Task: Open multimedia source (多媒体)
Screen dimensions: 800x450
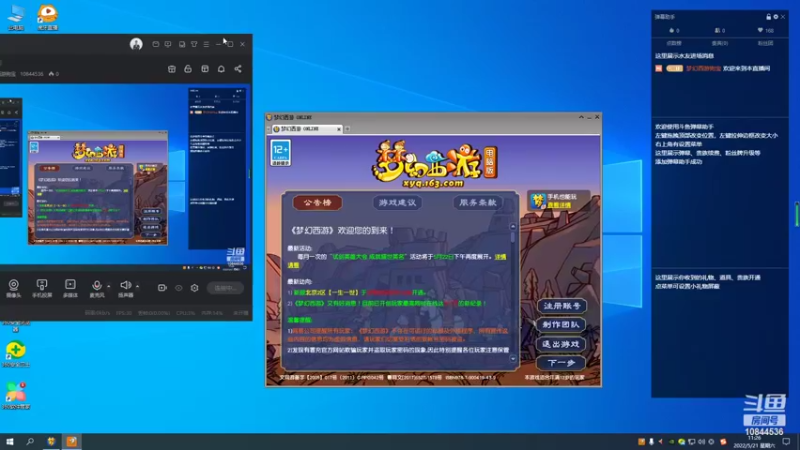Action: (70, 288)
